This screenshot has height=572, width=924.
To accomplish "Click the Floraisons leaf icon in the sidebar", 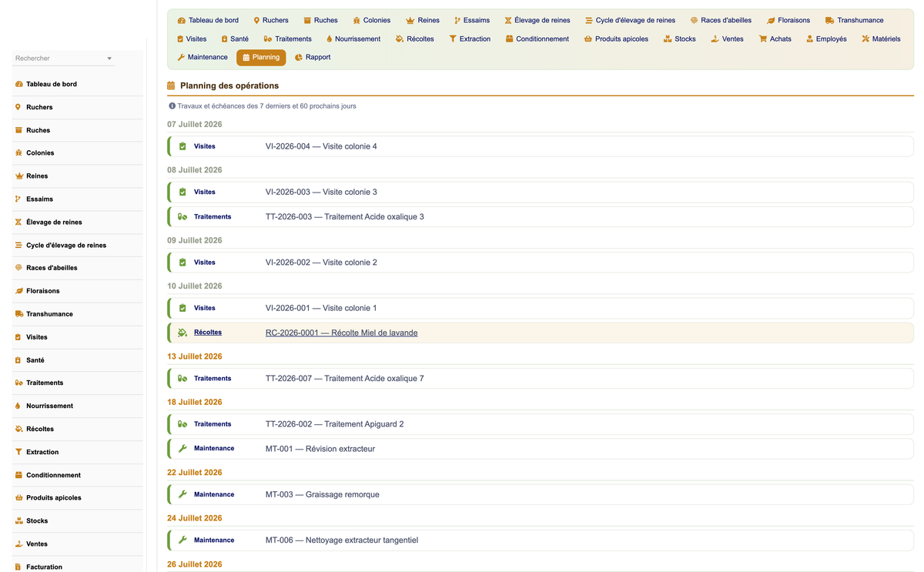I will coord(18,291).
